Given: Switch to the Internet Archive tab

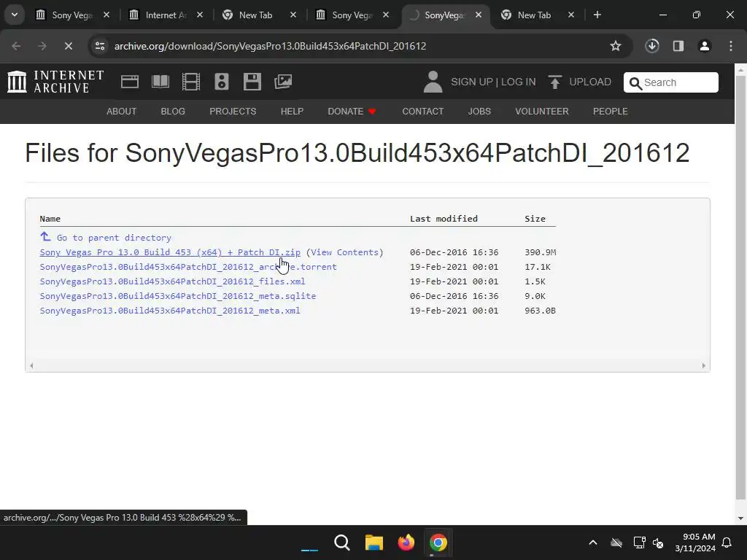Looking at the screenshot, I should (x=164, y=15).
